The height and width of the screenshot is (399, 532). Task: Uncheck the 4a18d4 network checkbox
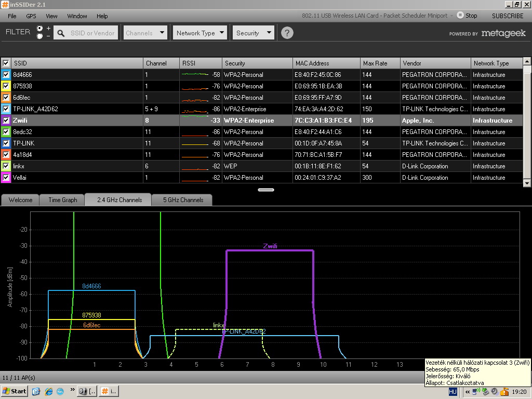6,154
